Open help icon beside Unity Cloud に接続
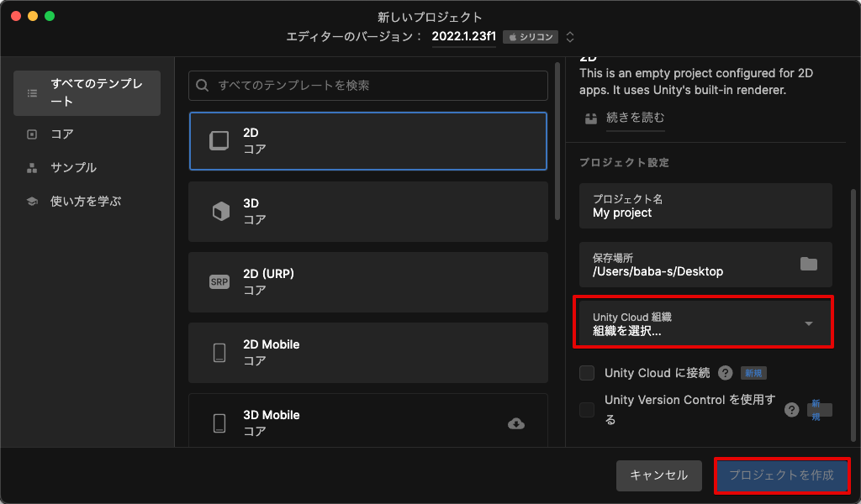 tap(726, 373)
